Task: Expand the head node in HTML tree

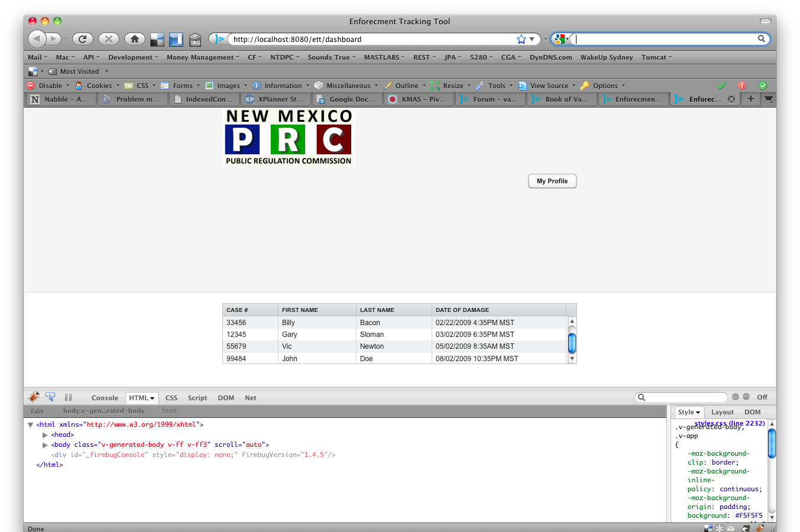Action: coord(45,435)
